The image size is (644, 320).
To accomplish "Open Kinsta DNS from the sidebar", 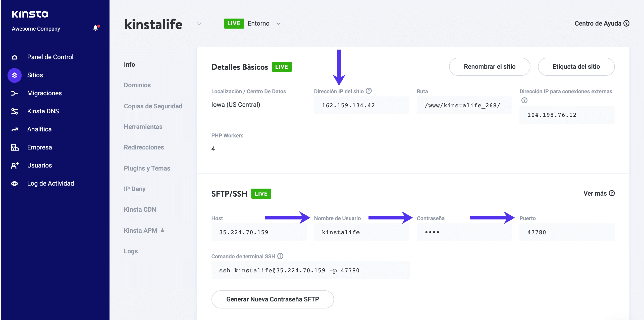I will tap(14, 111).
